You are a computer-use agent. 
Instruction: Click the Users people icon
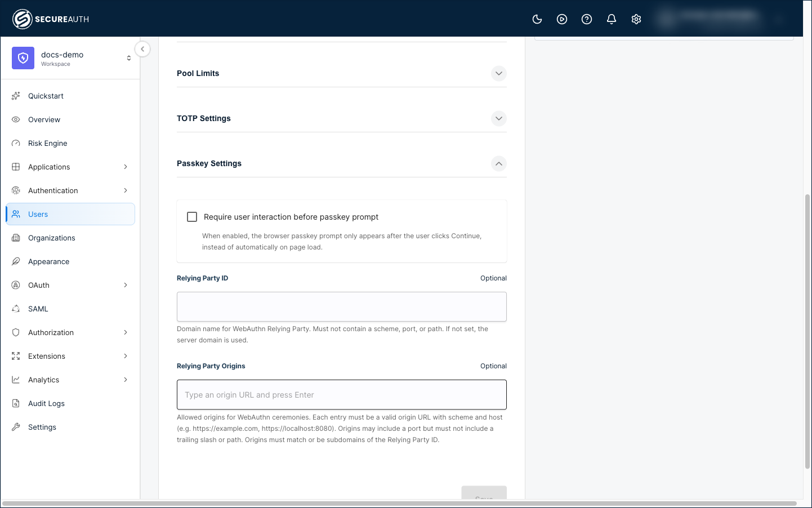(16, 214)
